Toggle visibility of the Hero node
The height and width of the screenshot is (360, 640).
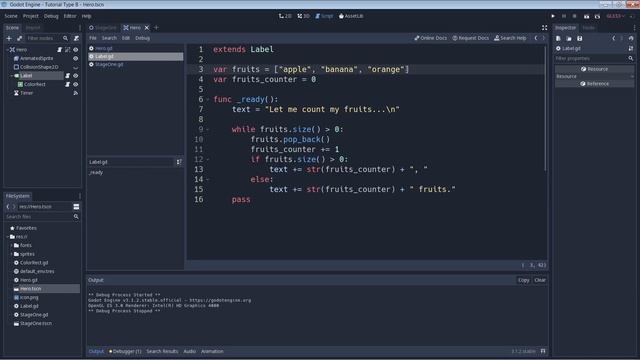pyautogui.click(x=76, y=49)
